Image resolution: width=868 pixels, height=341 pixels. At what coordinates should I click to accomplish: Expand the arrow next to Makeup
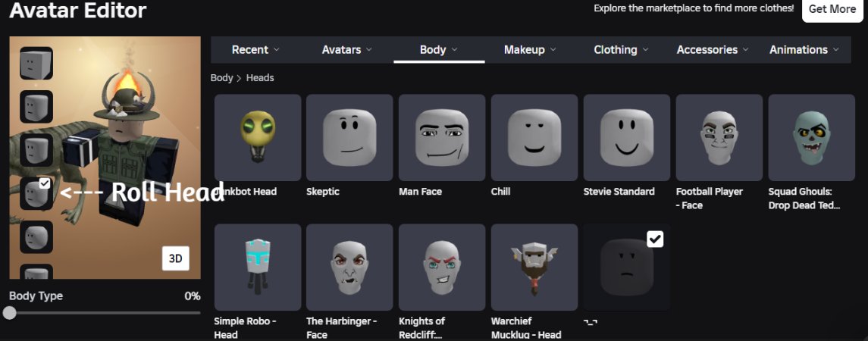click(553, 49)
